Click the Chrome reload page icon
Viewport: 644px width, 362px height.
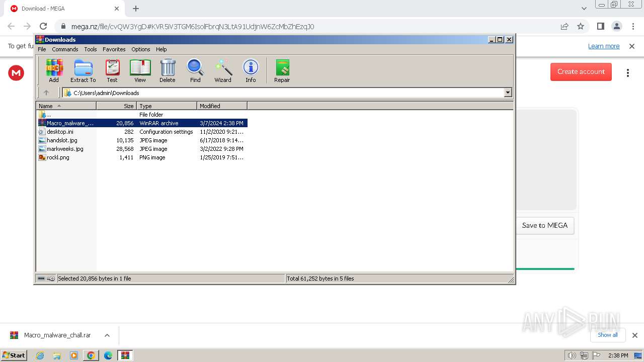pos(43,26)
